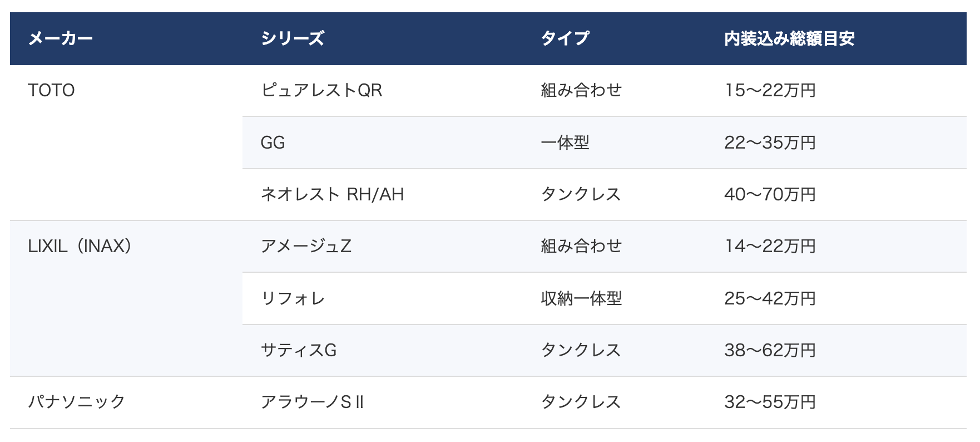Click the メーカー column header
980x442 pixels.
61,38
